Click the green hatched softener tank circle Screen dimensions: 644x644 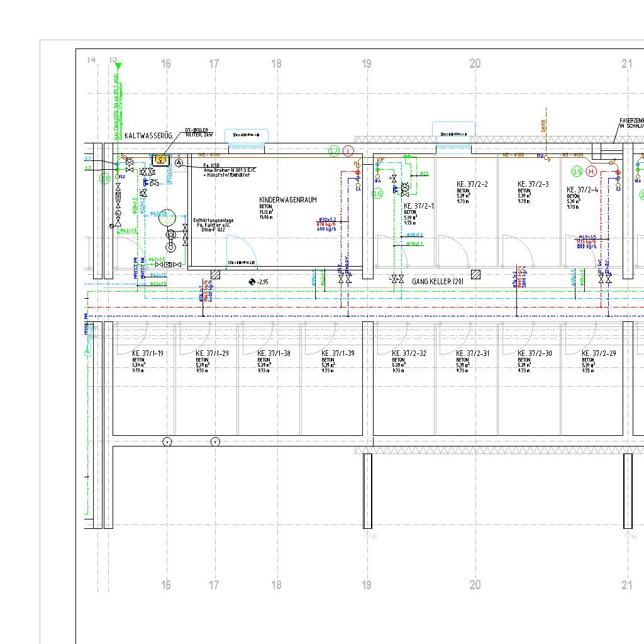[166, 218]
